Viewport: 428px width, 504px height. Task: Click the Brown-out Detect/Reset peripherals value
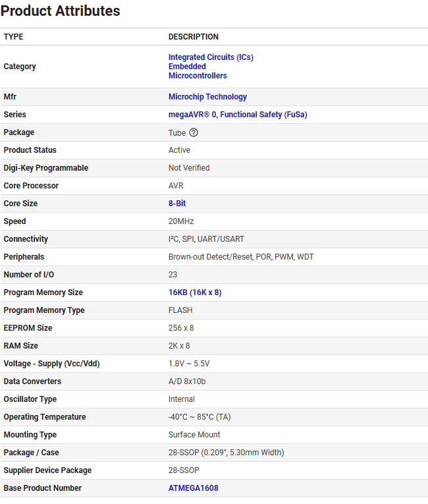coord(241,257)
